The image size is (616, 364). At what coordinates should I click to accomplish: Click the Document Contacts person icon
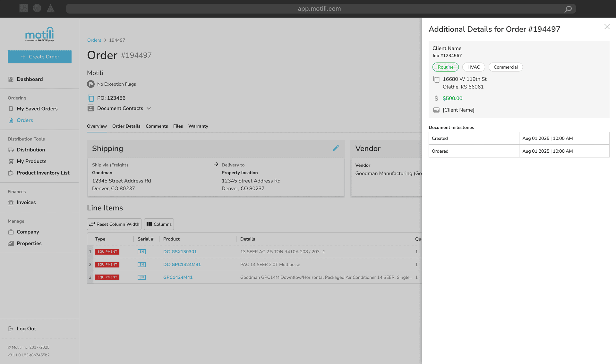(x=91, y=108)
